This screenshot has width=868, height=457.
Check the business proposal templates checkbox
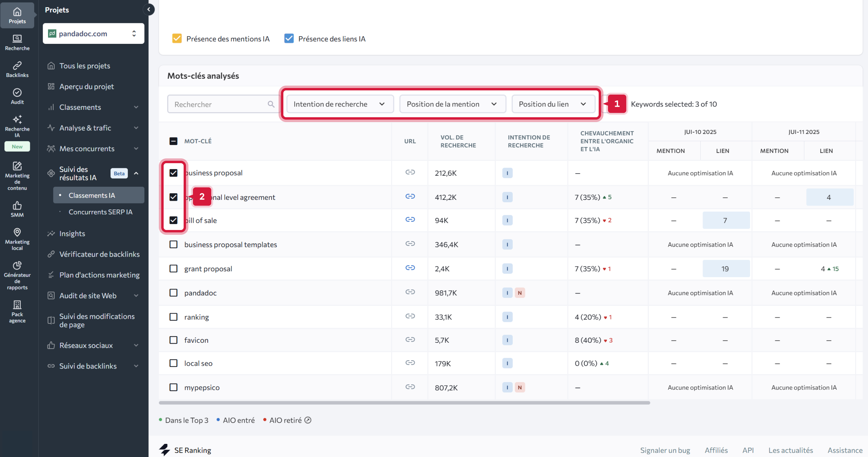click(x=173, y=244)
